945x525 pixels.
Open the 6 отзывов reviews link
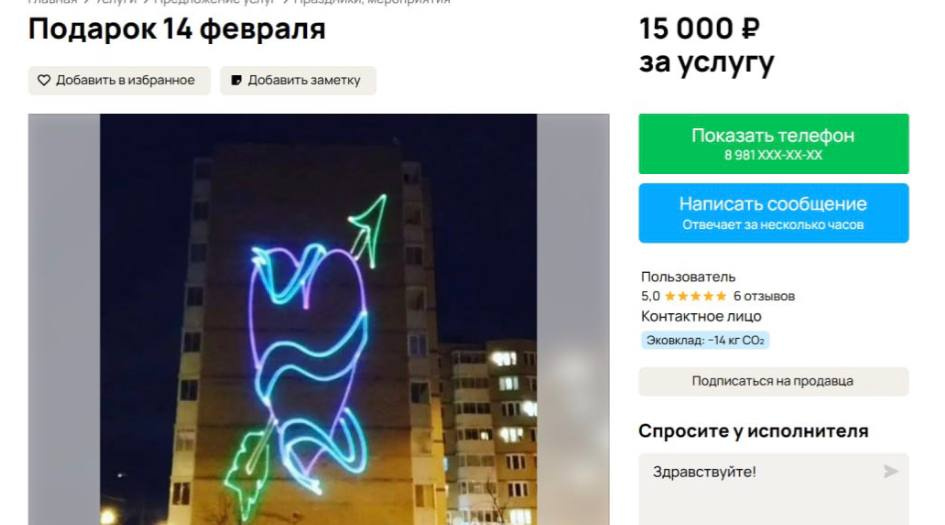[x=764, y=296]
